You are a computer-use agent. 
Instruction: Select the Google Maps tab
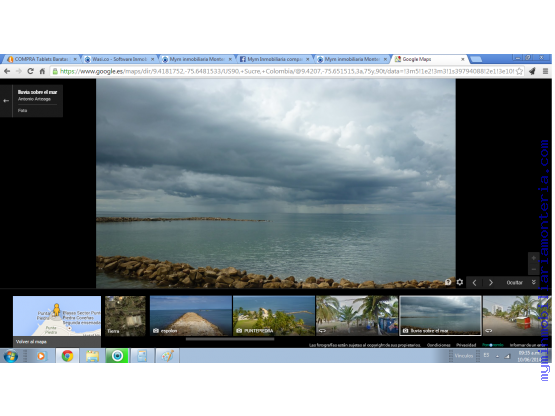click(430, 59)
